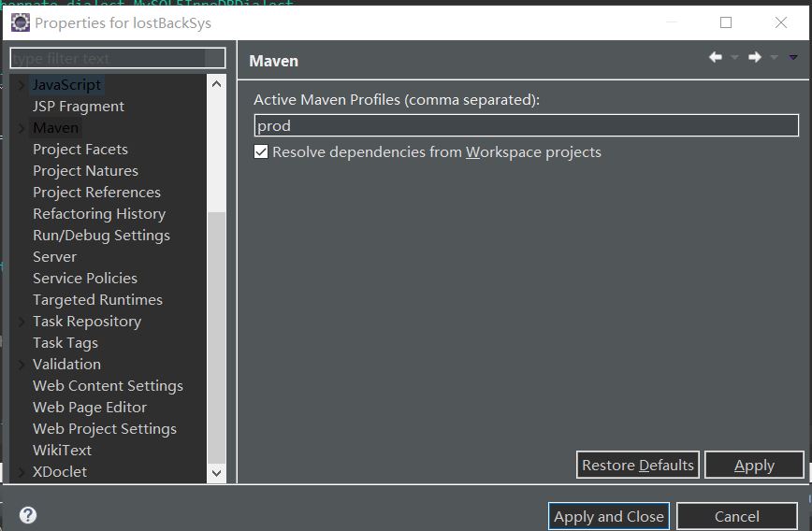Click the forward navigation arrow icon

pyautogui.click(x=755, y=57)
